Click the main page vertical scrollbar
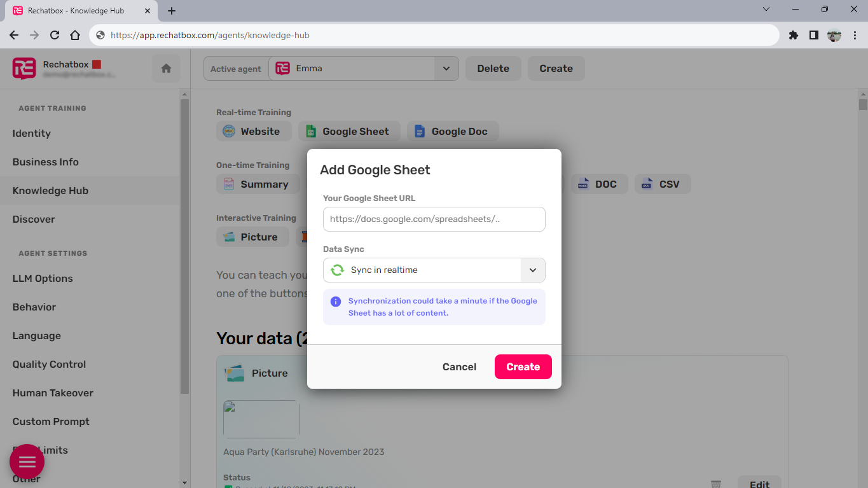Screen dimensions: 868x488 pos(863,106)
